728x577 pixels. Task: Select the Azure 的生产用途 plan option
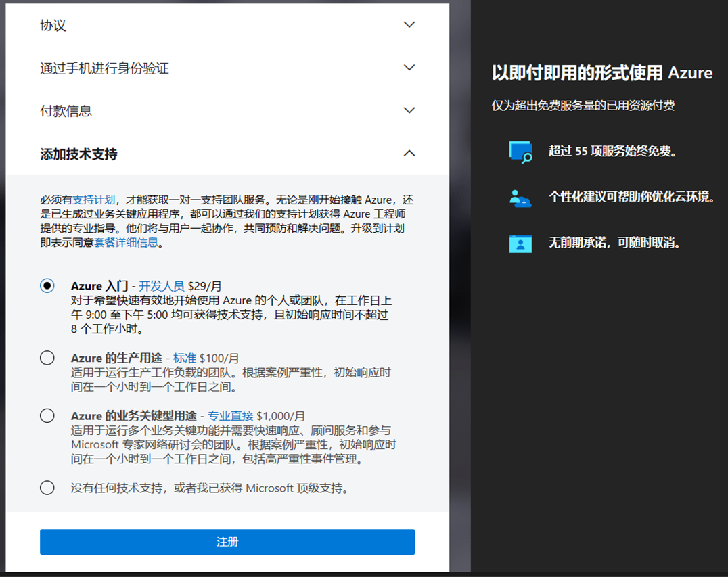point(47,357)
